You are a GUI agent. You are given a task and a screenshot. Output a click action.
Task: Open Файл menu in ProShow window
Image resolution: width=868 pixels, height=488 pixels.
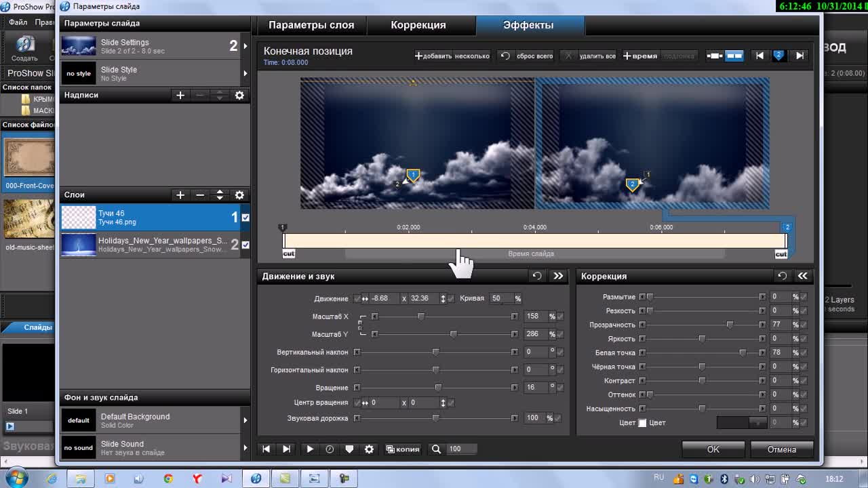18,22
